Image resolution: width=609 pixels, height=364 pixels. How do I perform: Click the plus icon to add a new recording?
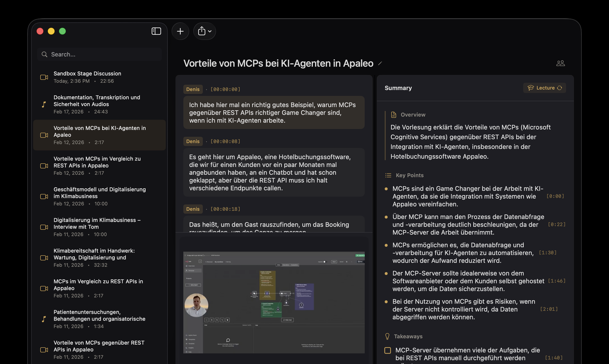[x=180, y=31]
